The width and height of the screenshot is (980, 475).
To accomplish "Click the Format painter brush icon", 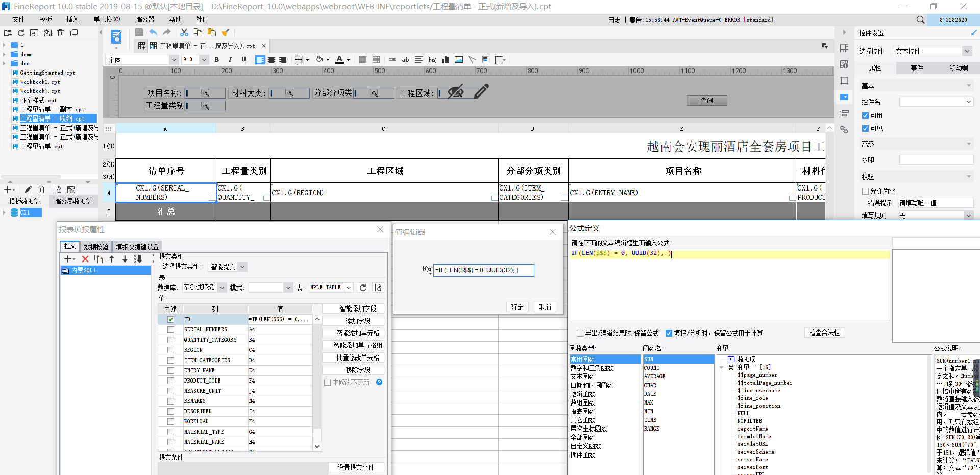I will pyautogui.click(x=226, y=32).
